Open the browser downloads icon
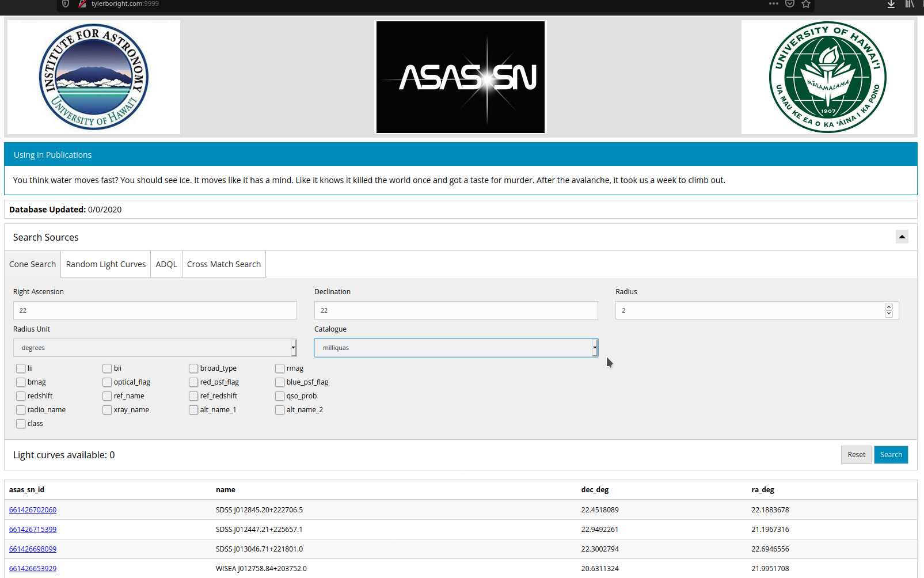 (x=891, y=4)
